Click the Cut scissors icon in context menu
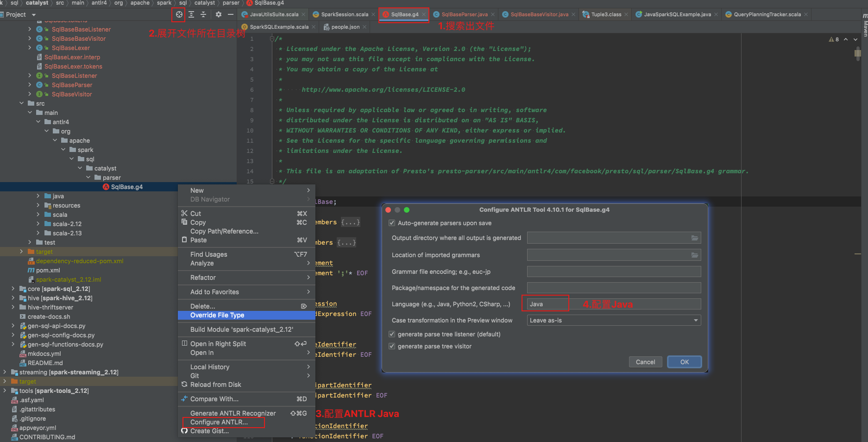This screenshot has width=868, height=442. 184,213
